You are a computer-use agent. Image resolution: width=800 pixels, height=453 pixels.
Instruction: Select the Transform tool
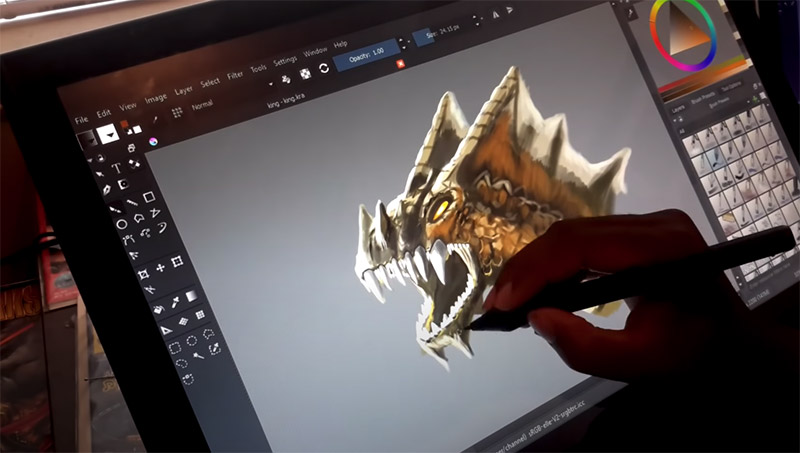[177, 262]
